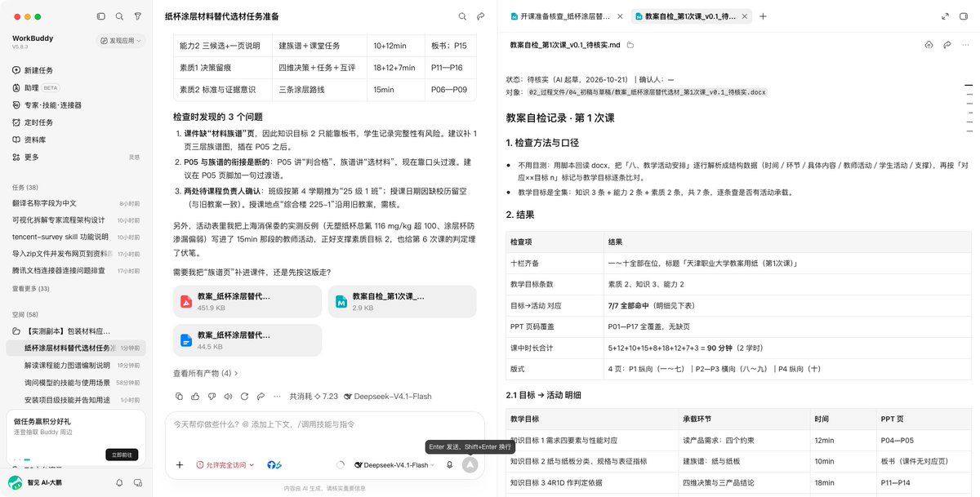
Task: Collapse 【实测副本】包装材料应 space folder
Action: point(62,331)
